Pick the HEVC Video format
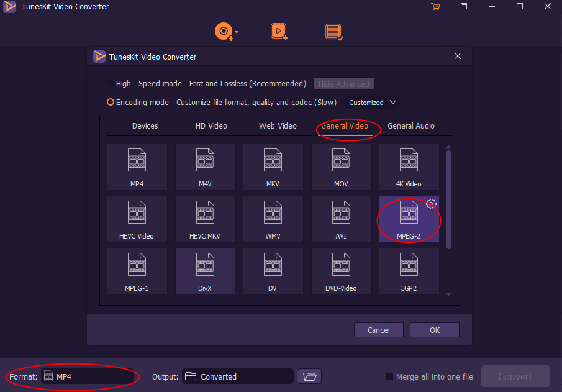This screenshot has width=562, height=392. (x=137, y=219)
